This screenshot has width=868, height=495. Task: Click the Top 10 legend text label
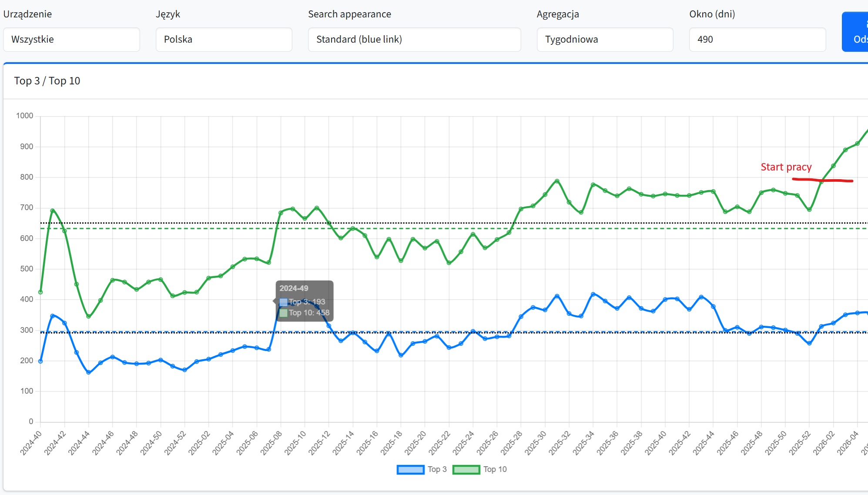(495, 469)
